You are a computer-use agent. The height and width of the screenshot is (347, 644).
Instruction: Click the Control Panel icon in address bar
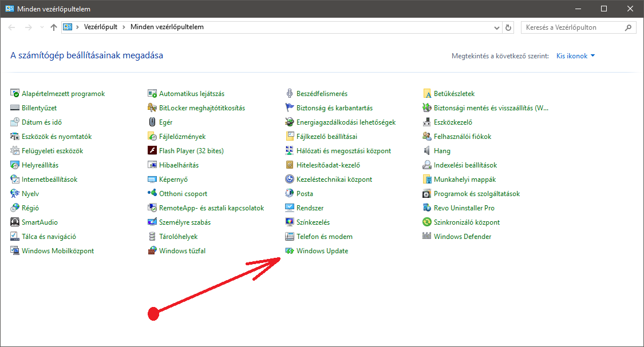point(68,27)
